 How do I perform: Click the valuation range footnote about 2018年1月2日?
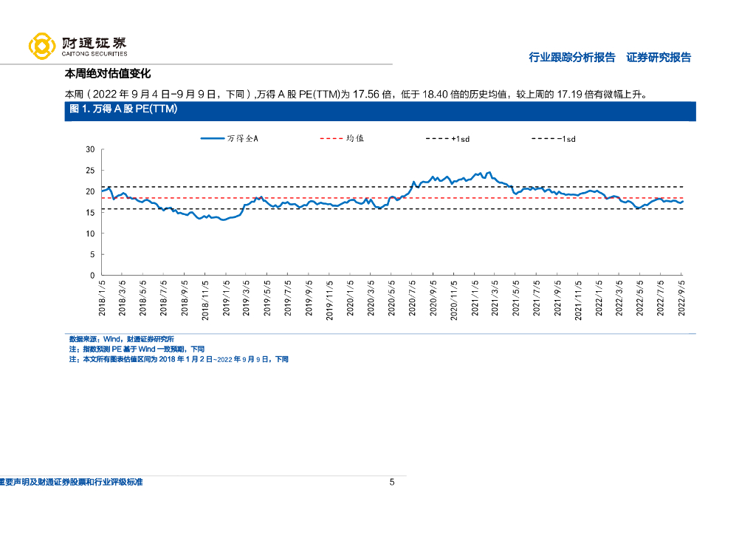coord(179,359)
